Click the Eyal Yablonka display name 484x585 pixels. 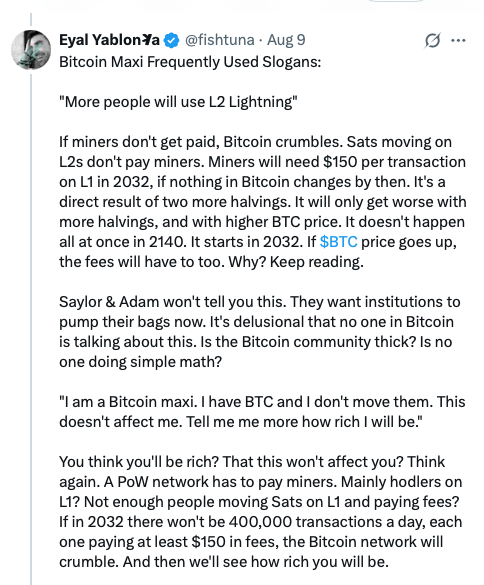tap(109, 40)
